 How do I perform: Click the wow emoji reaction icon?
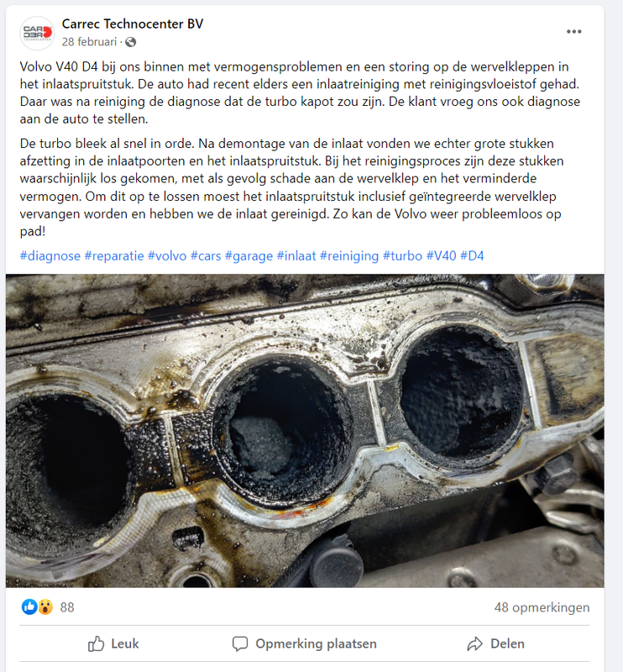pos(45,606)
